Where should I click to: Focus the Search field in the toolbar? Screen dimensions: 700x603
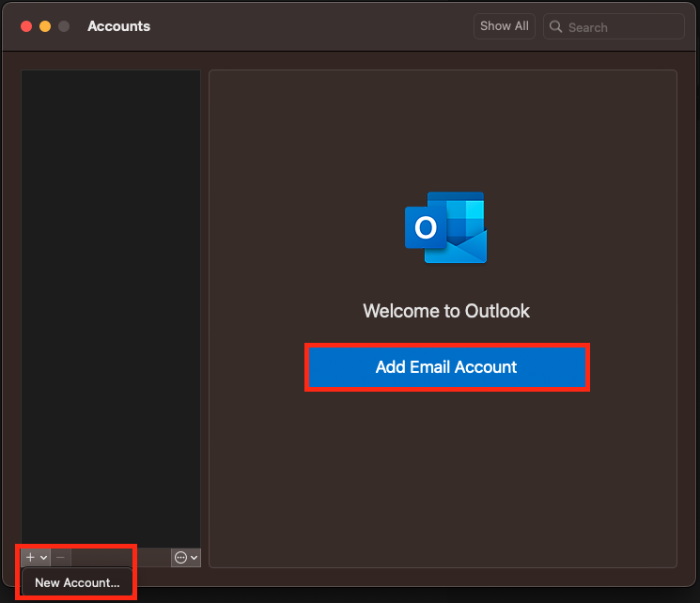[614, 27]
